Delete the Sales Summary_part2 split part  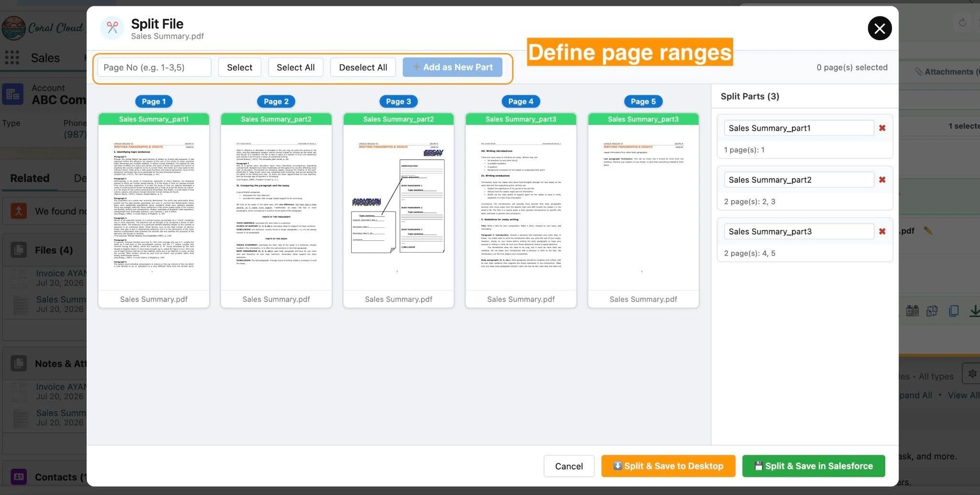coord(882,180)
